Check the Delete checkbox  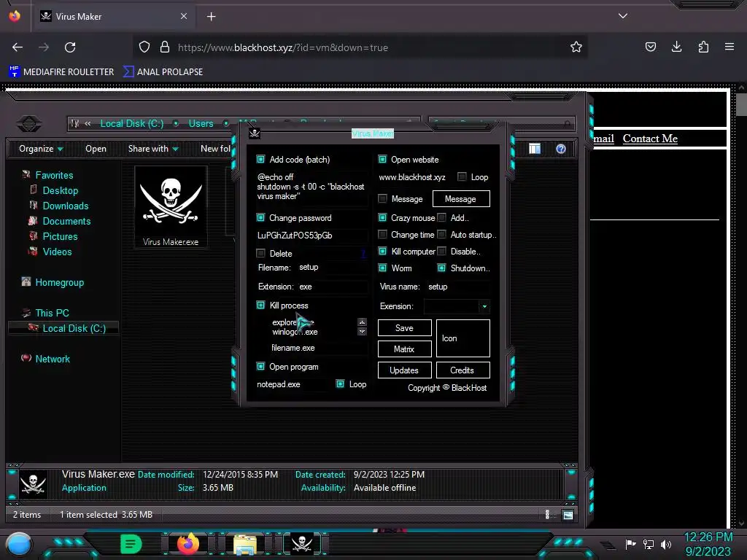point(260,253)
